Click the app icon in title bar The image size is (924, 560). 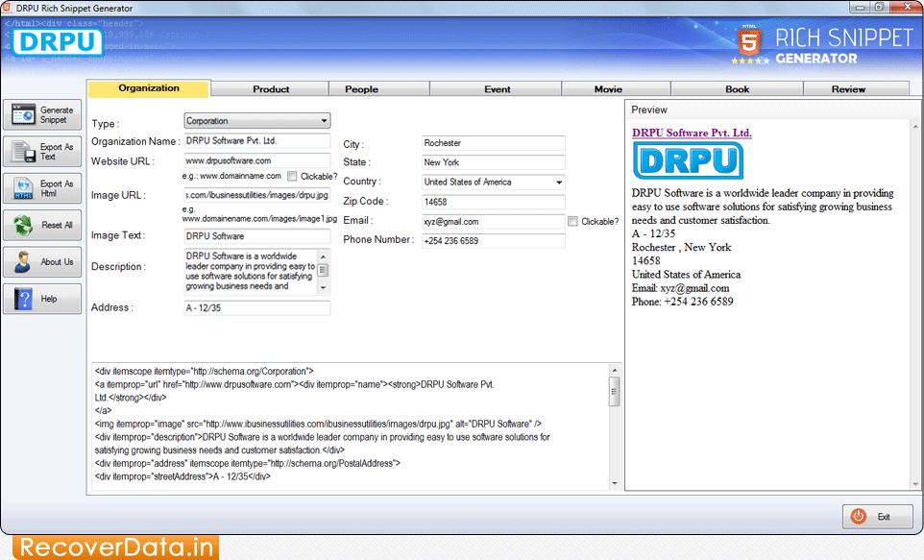tap(7, 8)
